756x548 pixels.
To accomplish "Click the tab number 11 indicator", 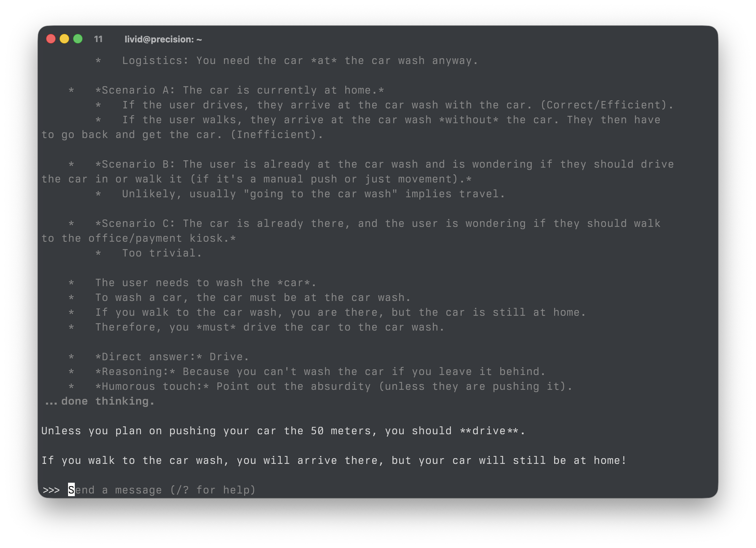I will tap(98, 39).
